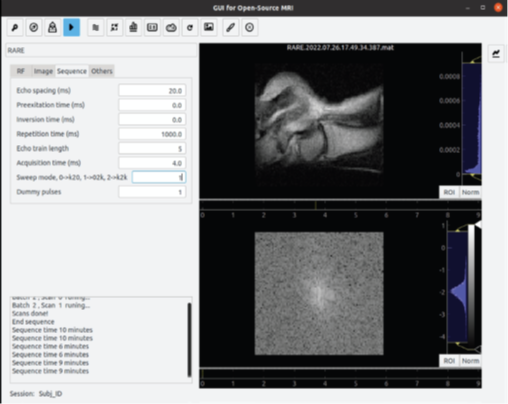The image size is (508, 404).
Task: Click the 'Dummy pulses' label
Action: (x=39, y=192)
